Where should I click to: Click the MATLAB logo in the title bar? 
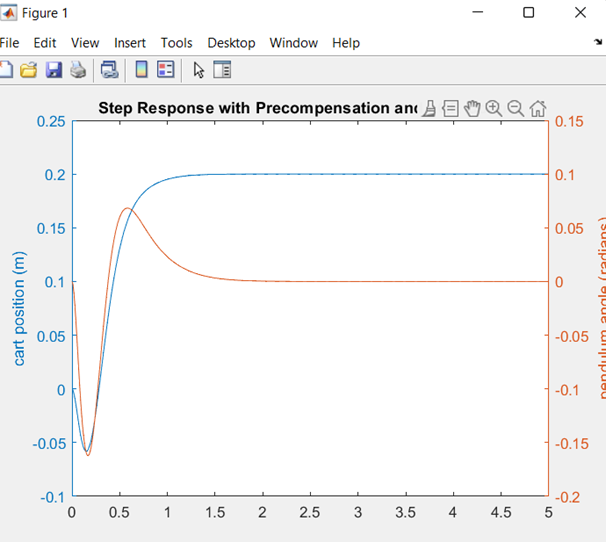(8, 13)
